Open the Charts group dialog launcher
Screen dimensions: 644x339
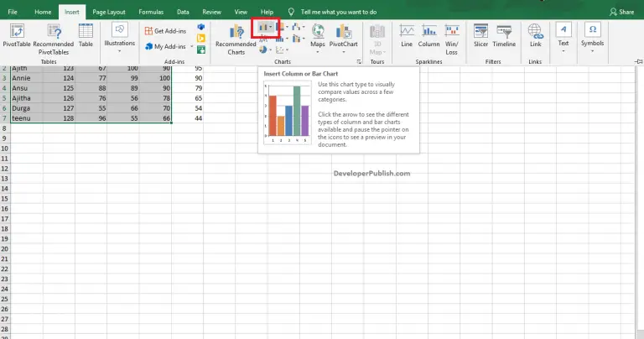pos(359,62)
